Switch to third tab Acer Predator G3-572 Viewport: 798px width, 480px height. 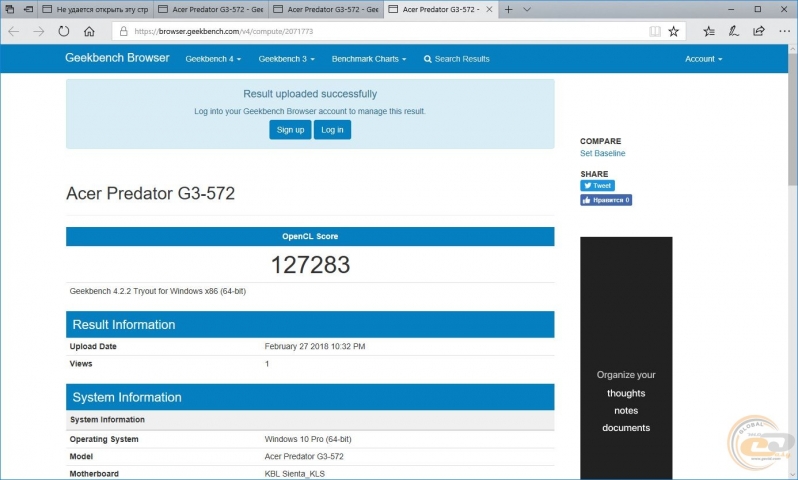(x=326, y=9)
